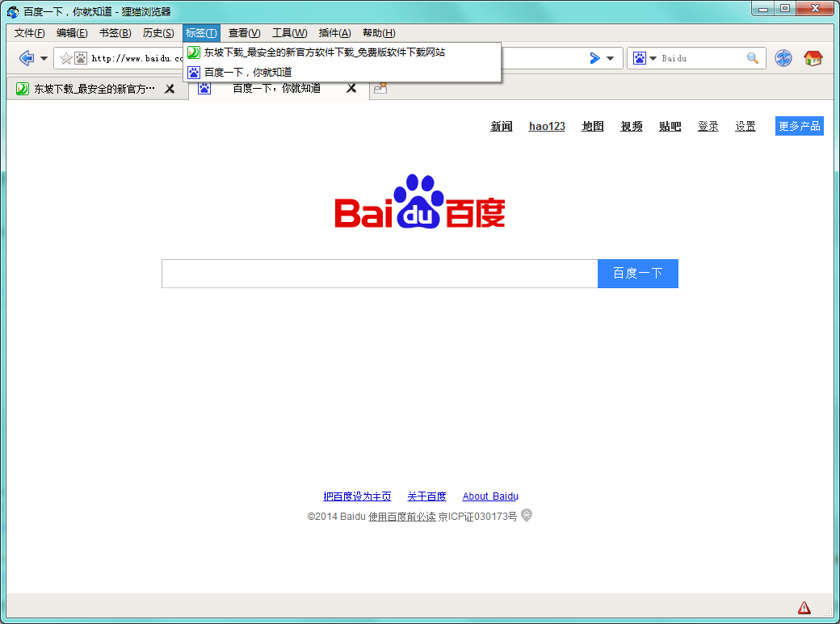Image resolution: width=840 pixels, height=624 pixels.
Task: Expand the address bar history dropdown
Action: (610, 58)
